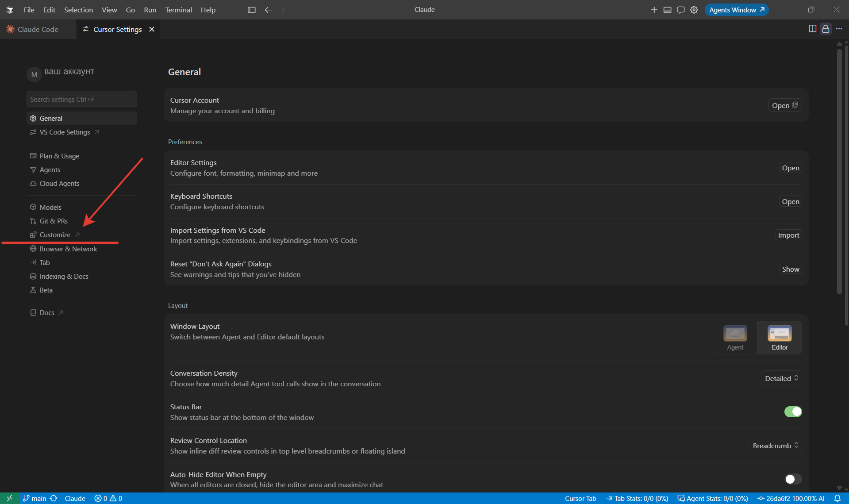Open the Conversation Density Detailed dropdown
Viewport: 849px width, 504px height.
(x=781, y=378)
